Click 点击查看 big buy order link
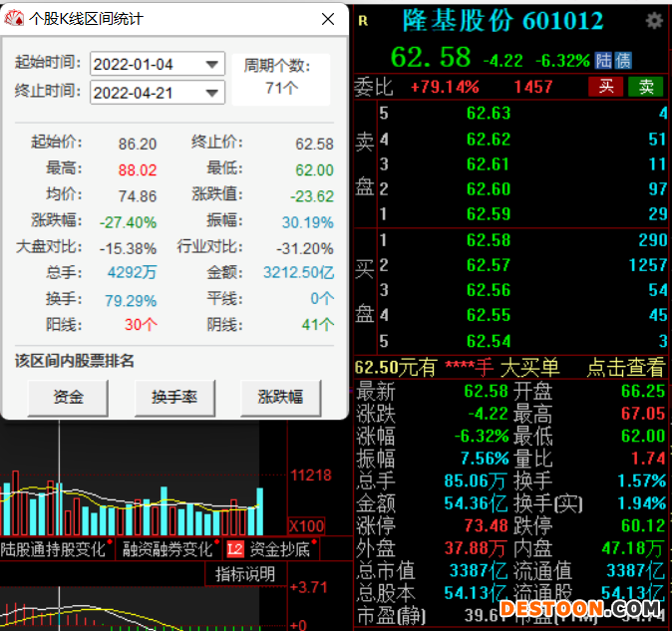672x631 pixels. click(625, 368)
